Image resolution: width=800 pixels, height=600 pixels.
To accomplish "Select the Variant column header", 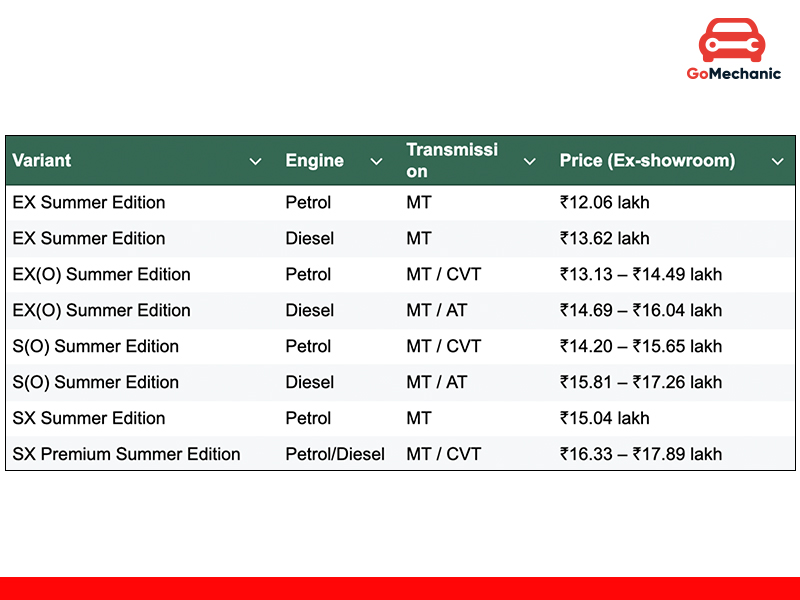I will tap(41, 161).
